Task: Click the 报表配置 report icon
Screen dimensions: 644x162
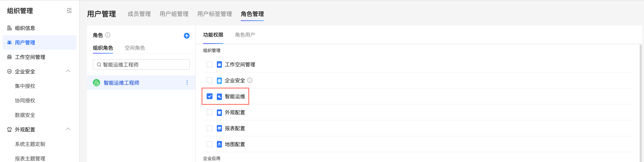Action: (x=219, y=128)
